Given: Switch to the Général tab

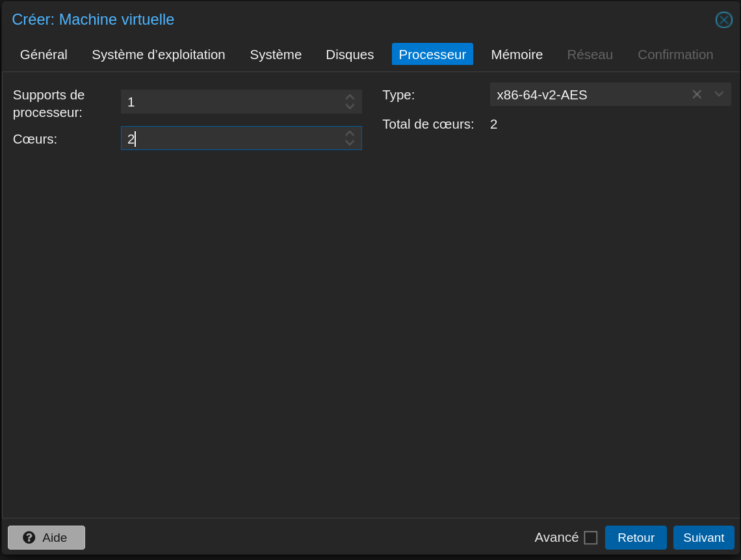Looking at the screenshot, I should pos(44,55).
